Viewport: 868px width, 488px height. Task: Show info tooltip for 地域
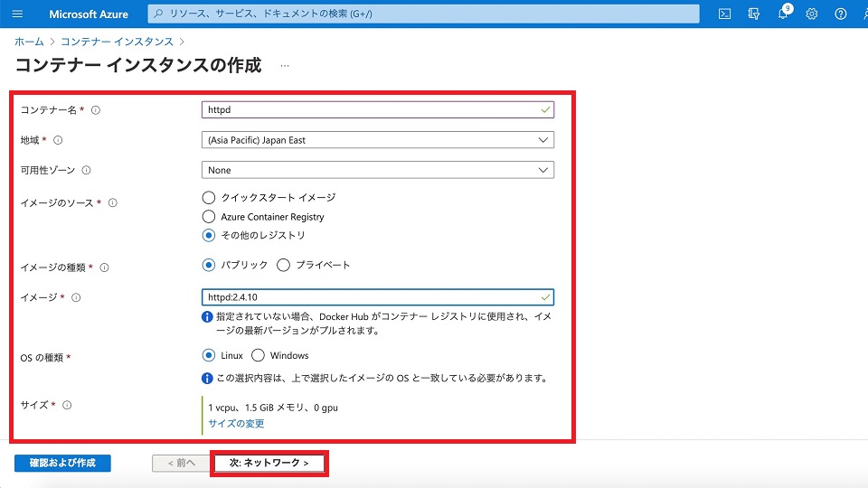click(x=58, y=140)
